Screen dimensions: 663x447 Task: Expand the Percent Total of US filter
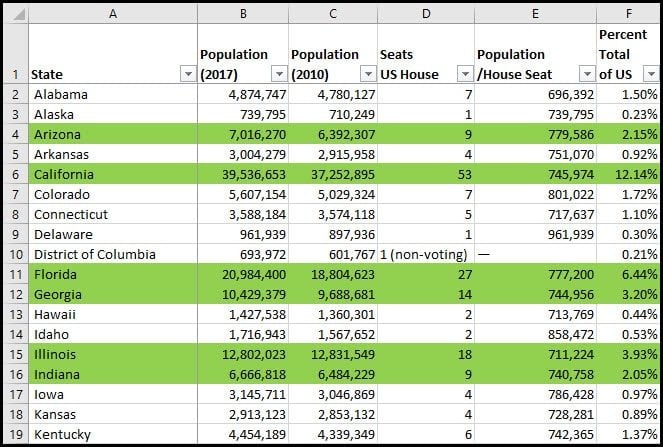coord(651,74)
